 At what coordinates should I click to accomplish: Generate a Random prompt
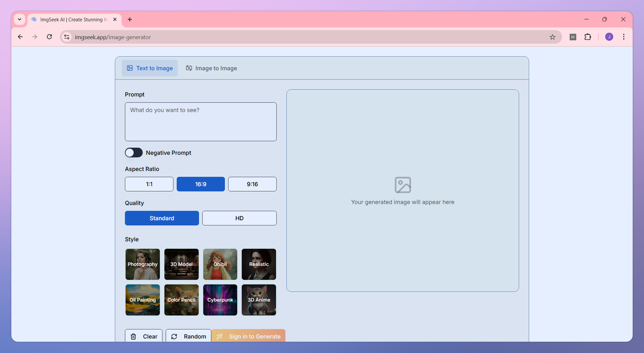[188, 336]
